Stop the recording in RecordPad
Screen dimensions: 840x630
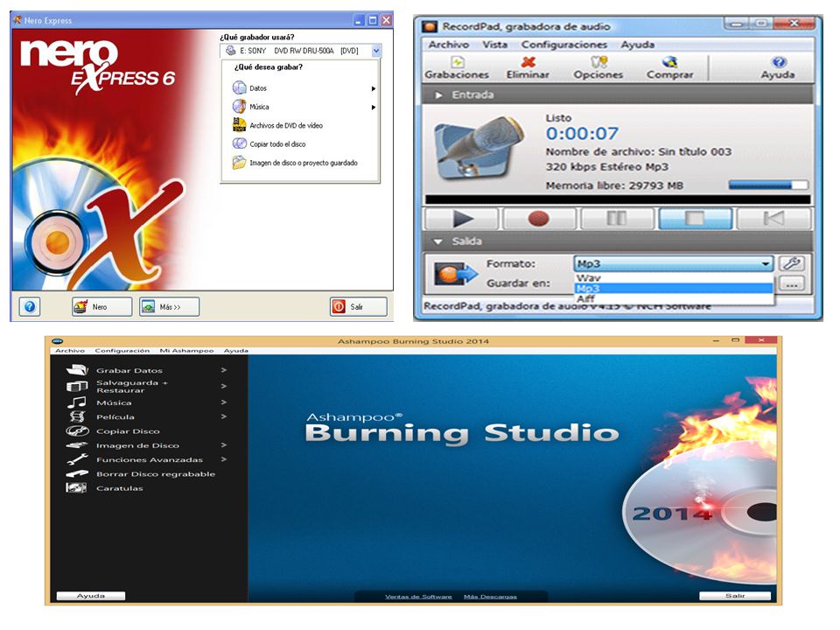pos(695,219)
